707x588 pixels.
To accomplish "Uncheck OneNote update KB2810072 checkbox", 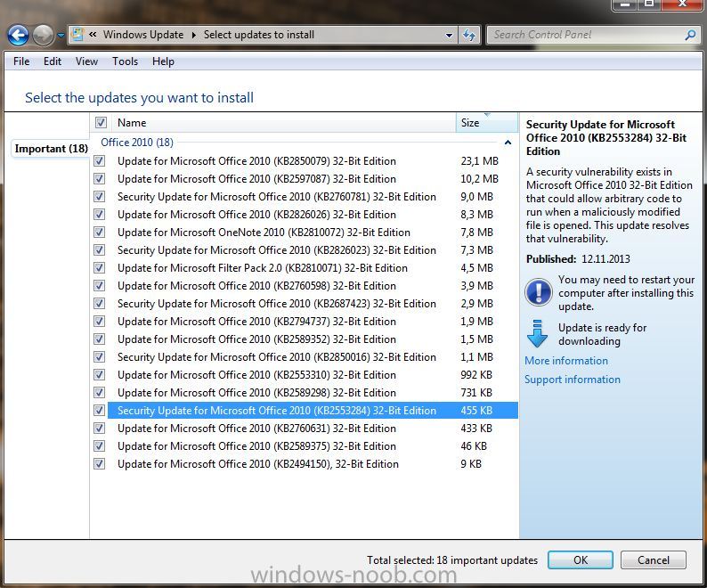I will (99, 233).
